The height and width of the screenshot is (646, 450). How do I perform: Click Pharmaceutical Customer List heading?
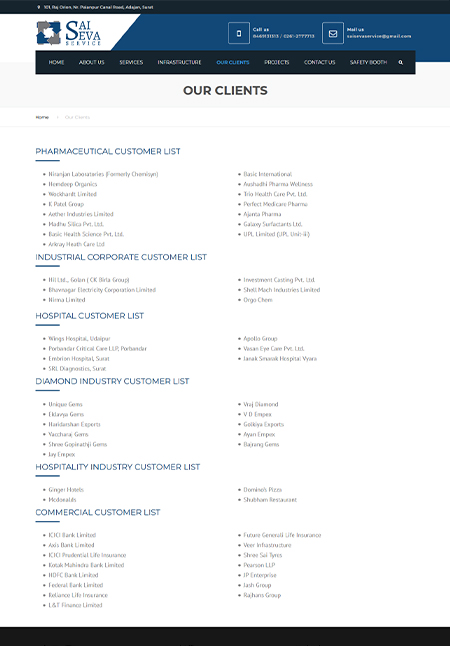[x=108, y=151]
